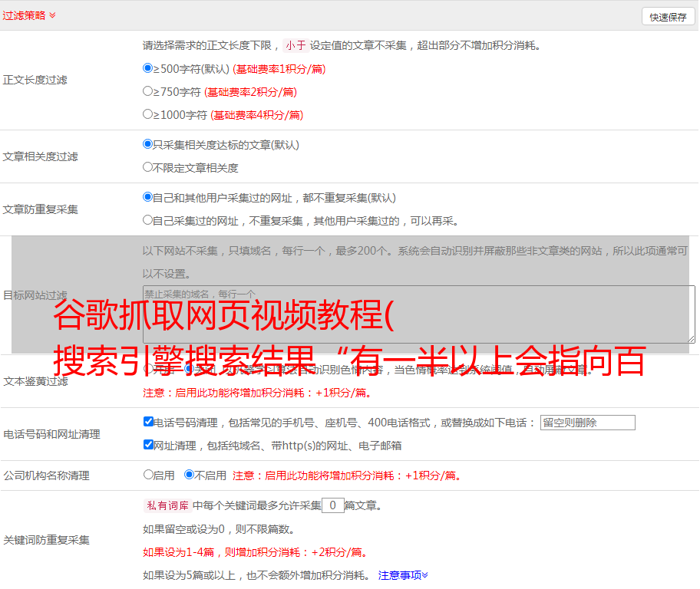Select the first 文本鉴黄过滤 radio option

coord(148,369)
